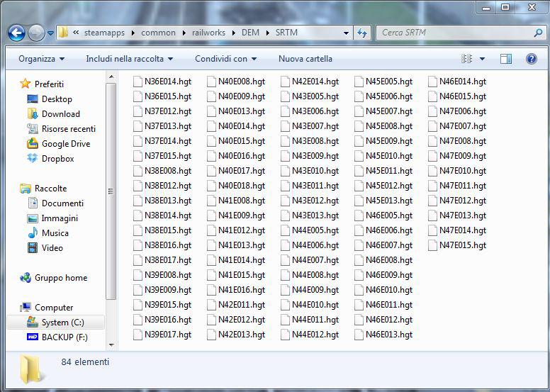
Task: Select file N44E012.hgt
Action: click(x=310, y=335)
